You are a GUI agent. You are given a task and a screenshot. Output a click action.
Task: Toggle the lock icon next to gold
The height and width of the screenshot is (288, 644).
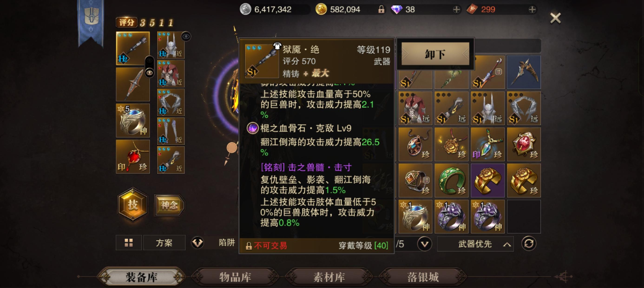click(381, 10)
